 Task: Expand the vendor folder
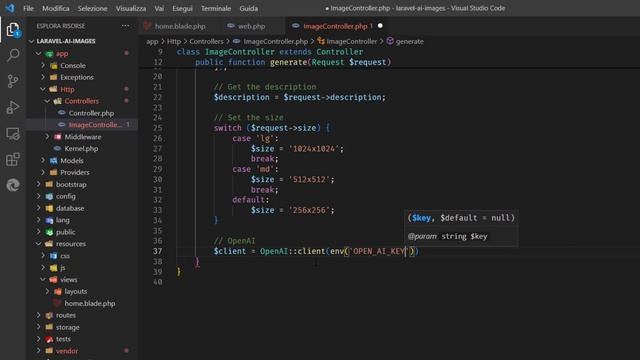[x=38, y=351]
